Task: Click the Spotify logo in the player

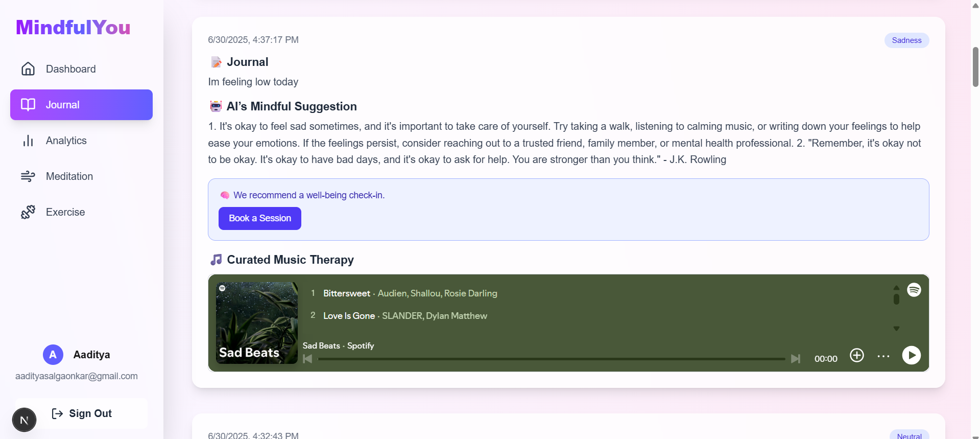Action: [x=914, y=290]
